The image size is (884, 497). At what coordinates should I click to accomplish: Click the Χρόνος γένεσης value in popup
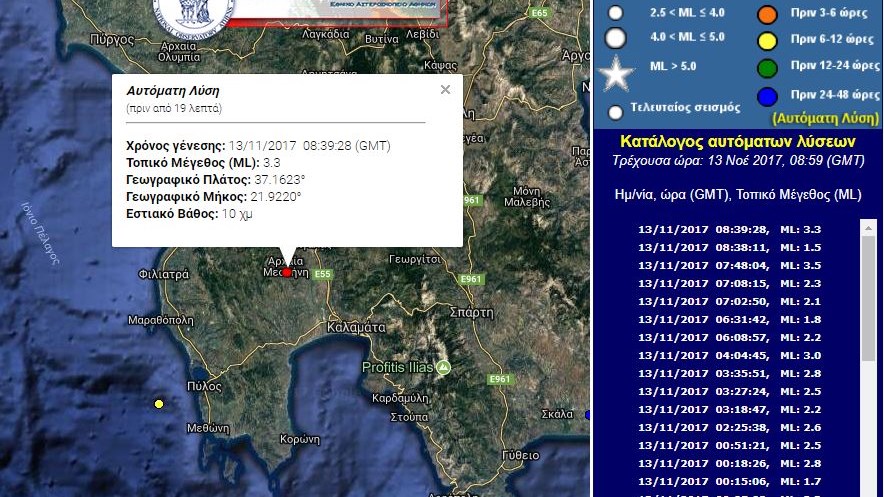tap(310, 146)
